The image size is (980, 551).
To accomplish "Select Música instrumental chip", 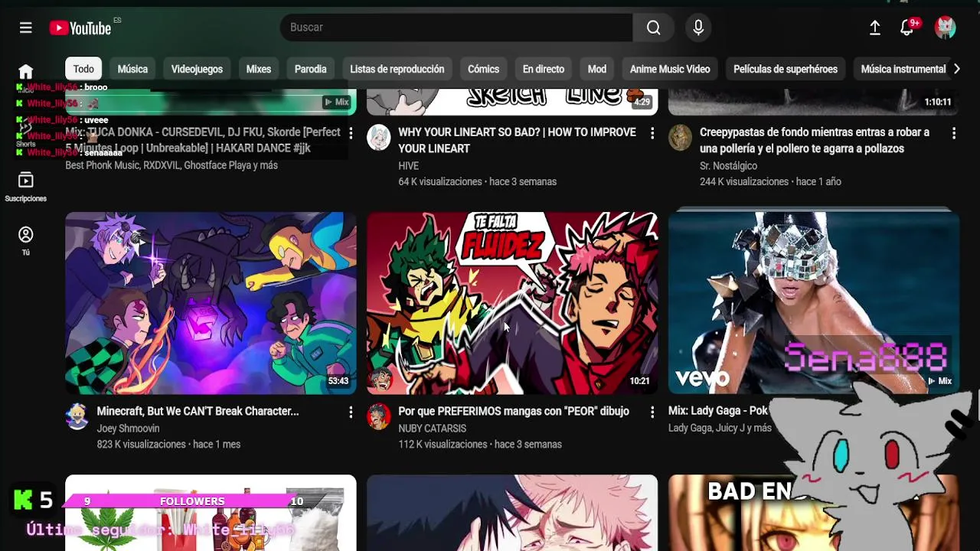I will 903,69.
